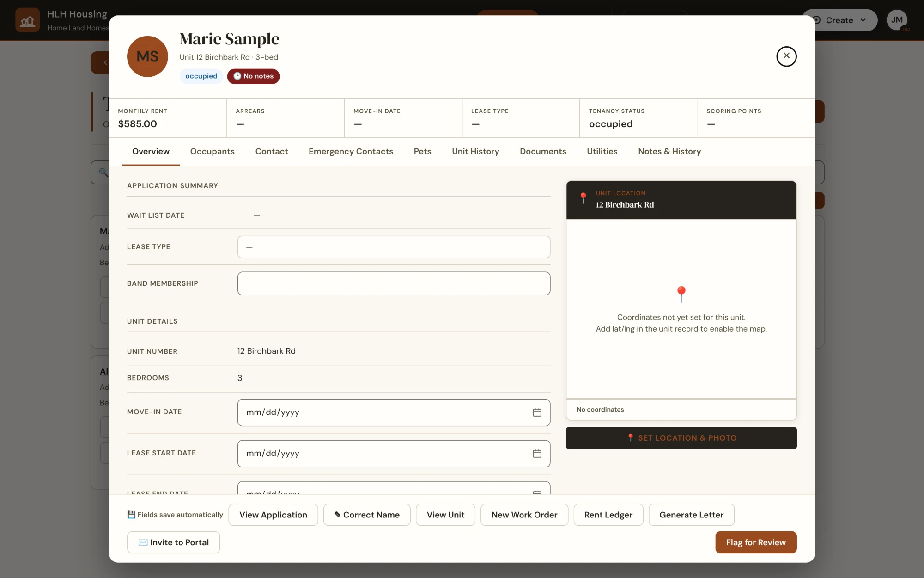
Task: Click the MS avatar circle
Action: [x=147, y=56]
